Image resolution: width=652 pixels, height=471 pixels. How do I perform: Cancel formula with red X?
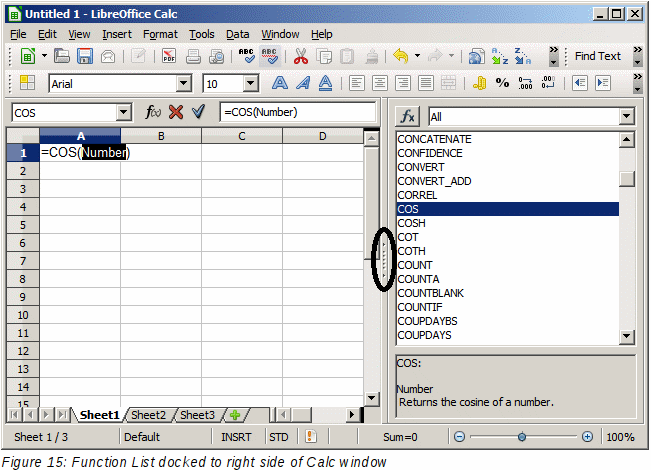pyautogui.click(x=176, y=112)
